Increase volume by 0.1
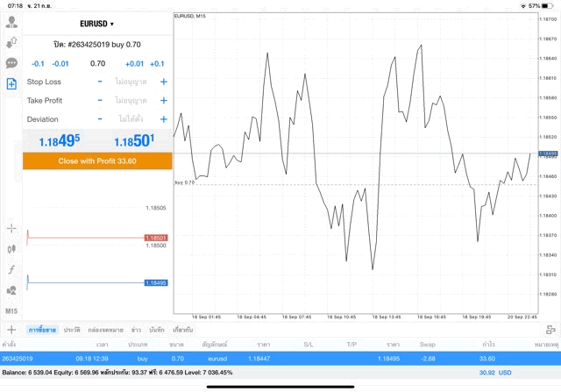Image resolution: width=561 pixels, height=392 pixels. coord(157,64)
